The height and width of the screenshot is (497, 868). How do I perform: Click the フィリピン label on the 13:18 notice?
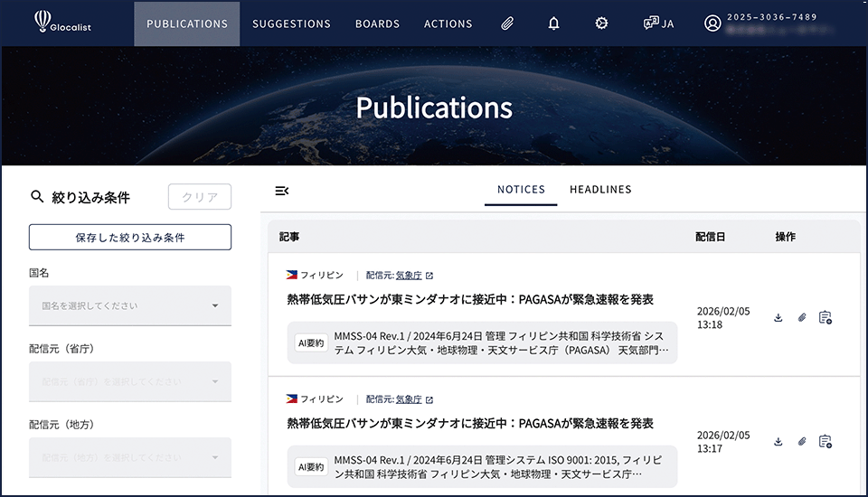[322, 275]
